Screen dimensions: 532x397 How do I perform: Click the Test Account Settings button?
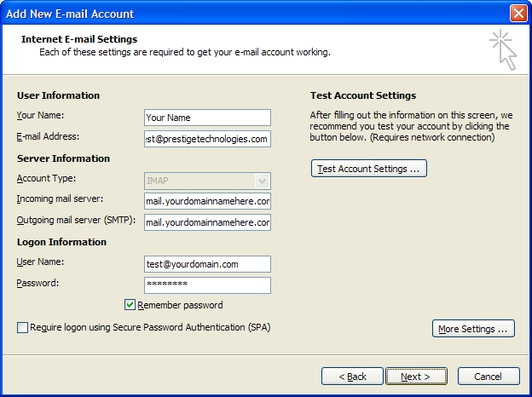pyautogui.click(x=369, y=169)
